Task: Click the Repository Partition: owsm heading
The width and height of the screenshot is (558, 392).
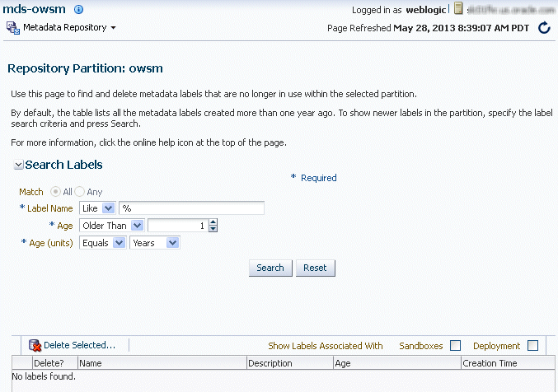Action: [85, 68]
